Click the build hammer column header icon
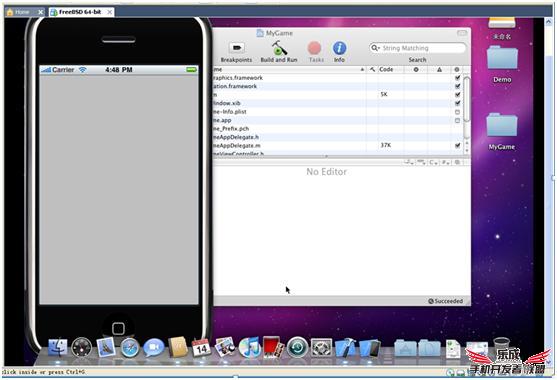 tap(372, 70)
